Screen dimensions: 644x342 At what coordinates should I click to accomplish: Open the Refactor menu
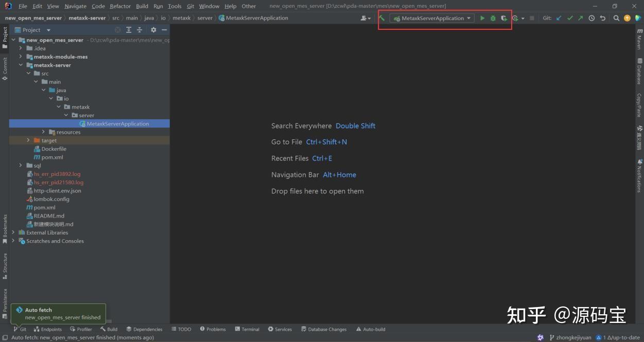pos(120,6)
